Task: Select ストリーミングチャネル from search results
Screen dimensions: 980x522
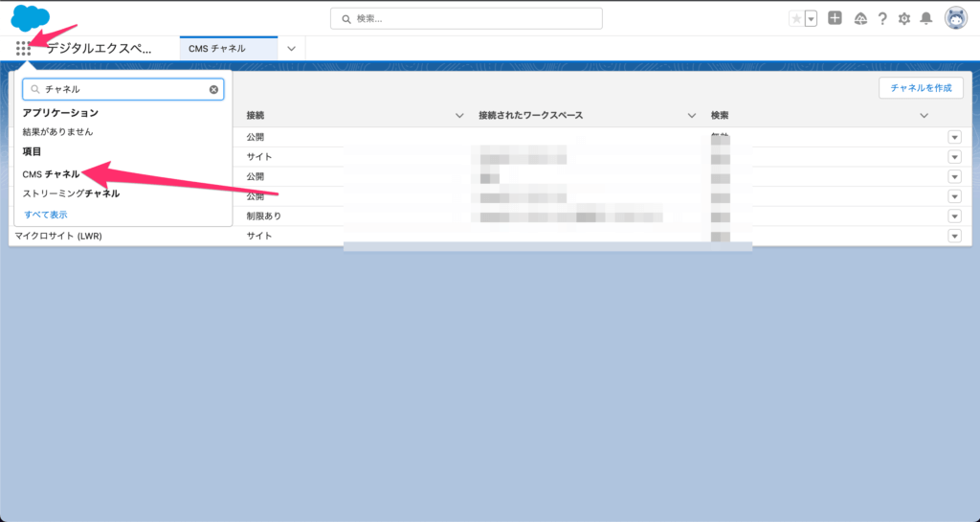Action: point(71,193)
